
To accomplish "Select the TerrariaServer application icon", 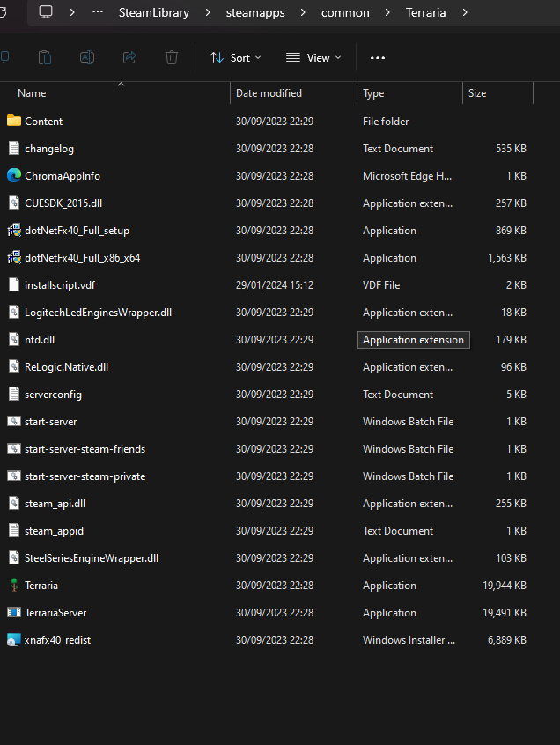I will [x=14, y=612].
